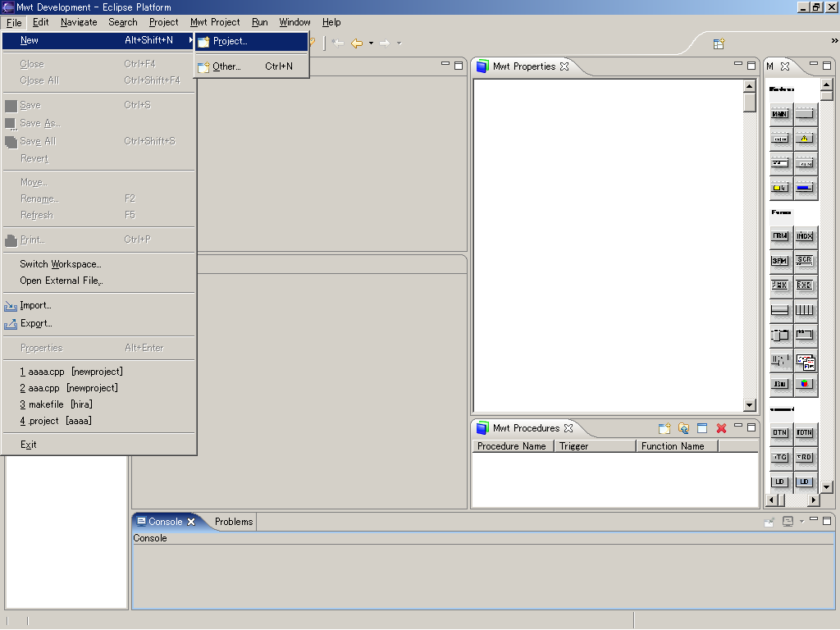Open the Forward history dropdown arrow
This screenshot has width=840, height=630.
click(399, 43)
